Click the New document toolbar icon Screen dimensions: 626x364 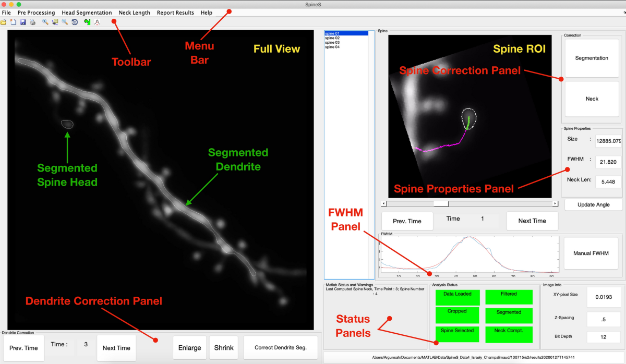[13, 22]
